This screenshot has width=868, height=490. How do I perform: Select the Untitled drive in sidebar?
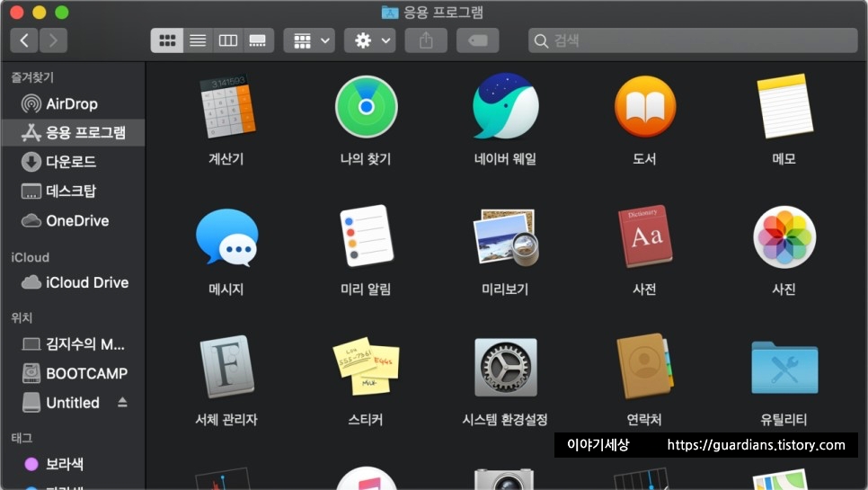click(61, 403)
